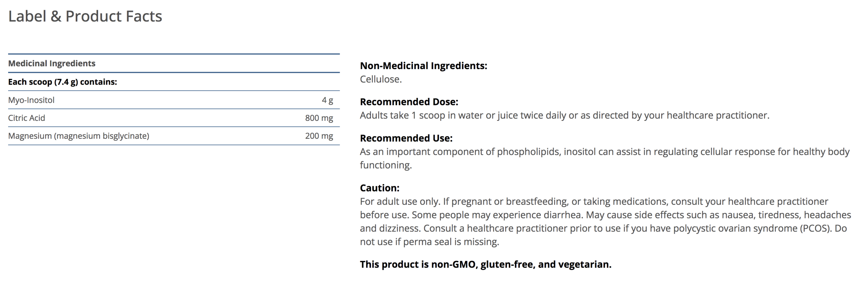Screen dimensions: 868x282
Task: Click the "Caution:" heading
Action: [x=379, y=188]
